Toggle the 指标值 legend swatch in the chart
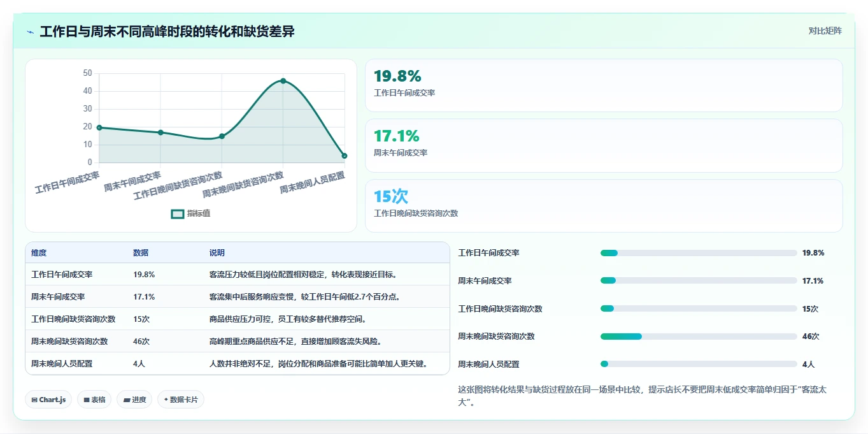 177,213
